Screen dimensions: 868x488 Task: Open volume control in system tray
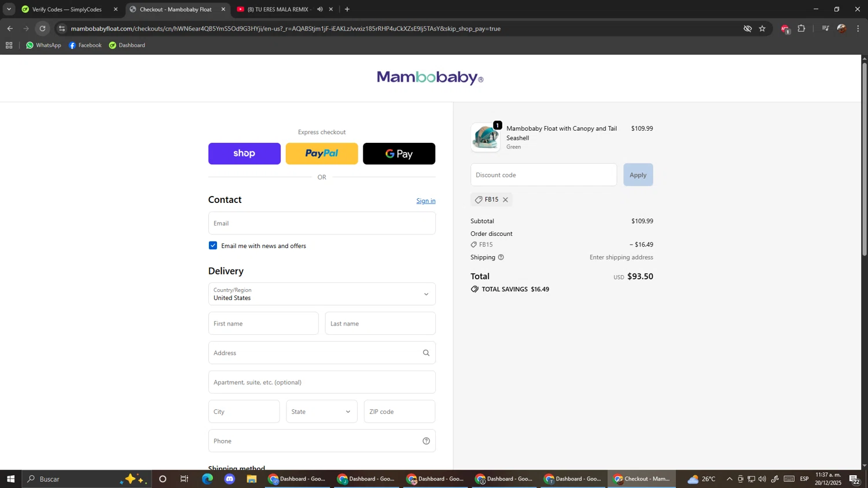click(x=762, y=479)
